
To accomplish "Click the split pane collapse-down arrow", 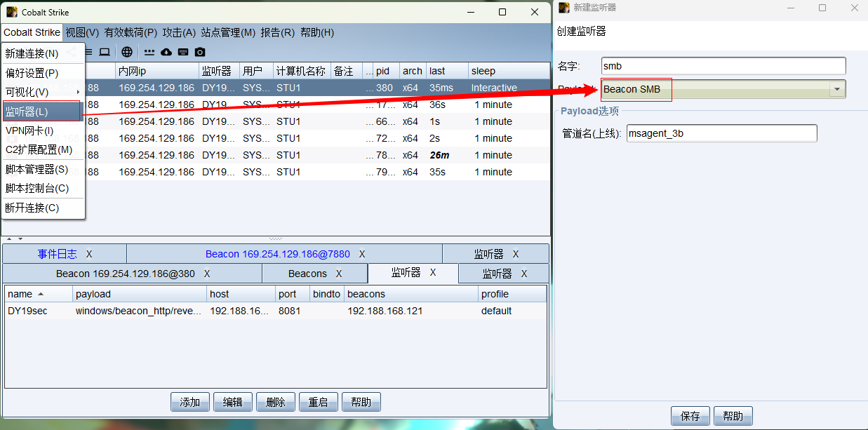I will [x=20, y=239].
